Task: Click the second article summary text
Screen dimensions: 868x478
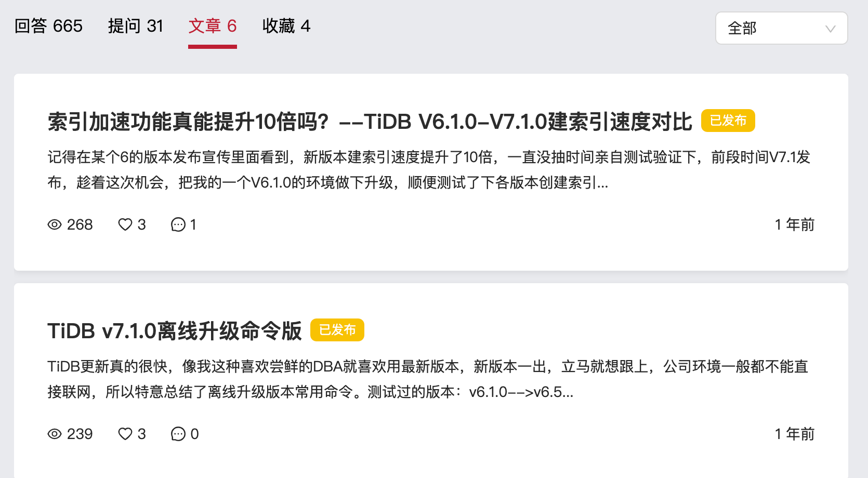Action: click(428, 379)
